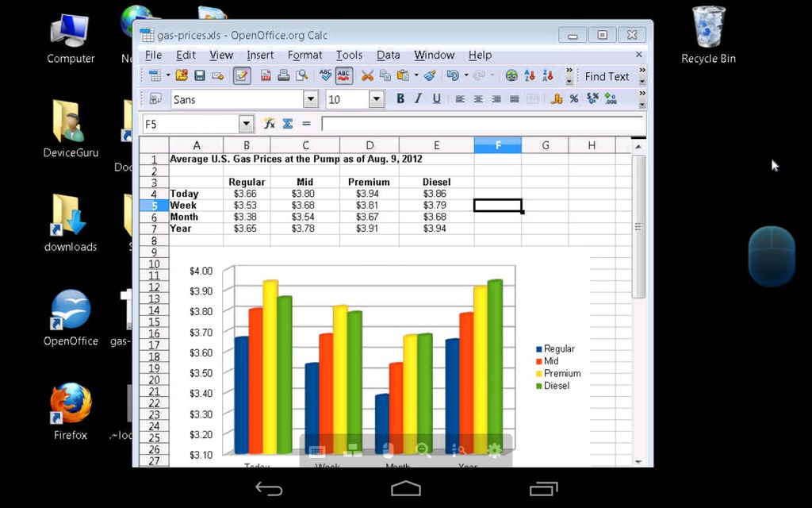Select column header D
This screenshot has width=812, height=508.
[x=370, y=146]
